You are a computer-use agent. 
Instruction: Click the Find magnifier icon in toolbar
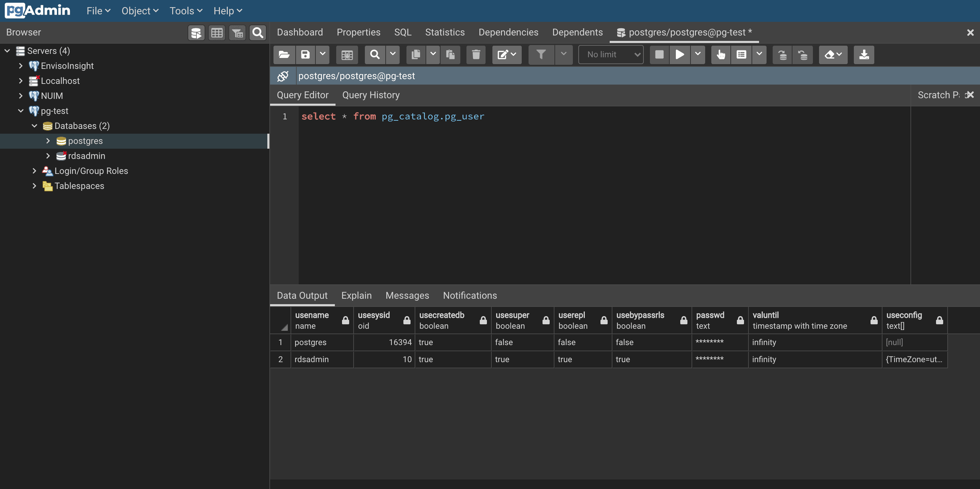coord(375,55)
